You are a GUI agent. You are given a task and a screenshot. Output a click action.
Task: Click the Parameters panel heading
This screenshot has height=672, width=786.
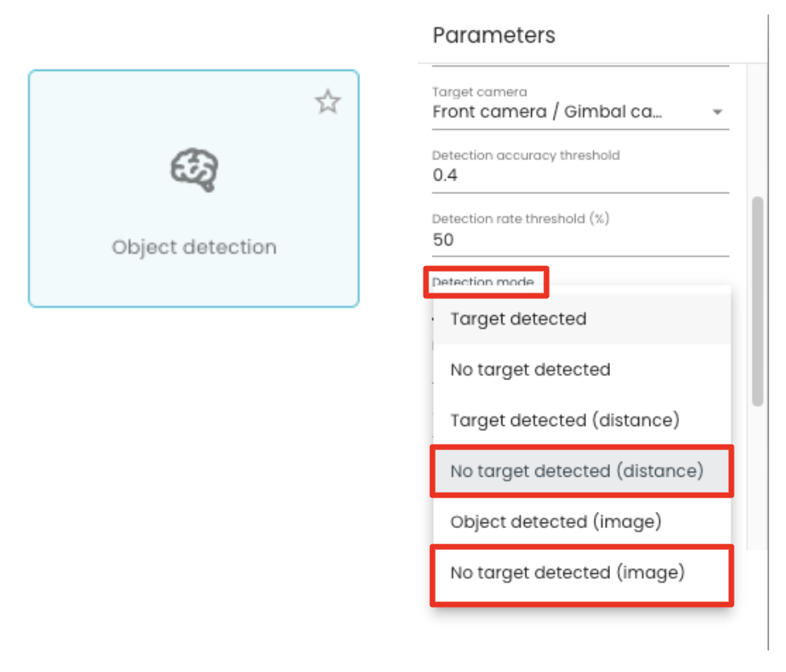(x=493, y=35)
